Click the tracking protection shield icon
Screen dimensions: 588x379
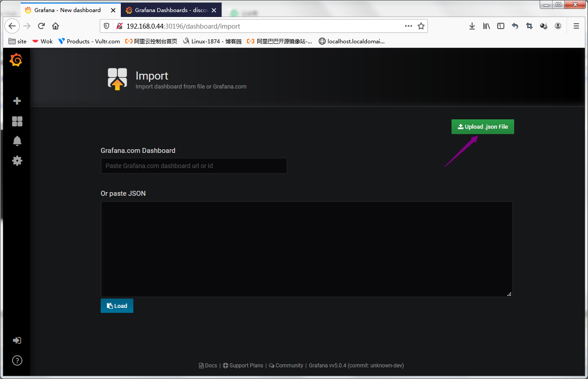tap(107, 26)
